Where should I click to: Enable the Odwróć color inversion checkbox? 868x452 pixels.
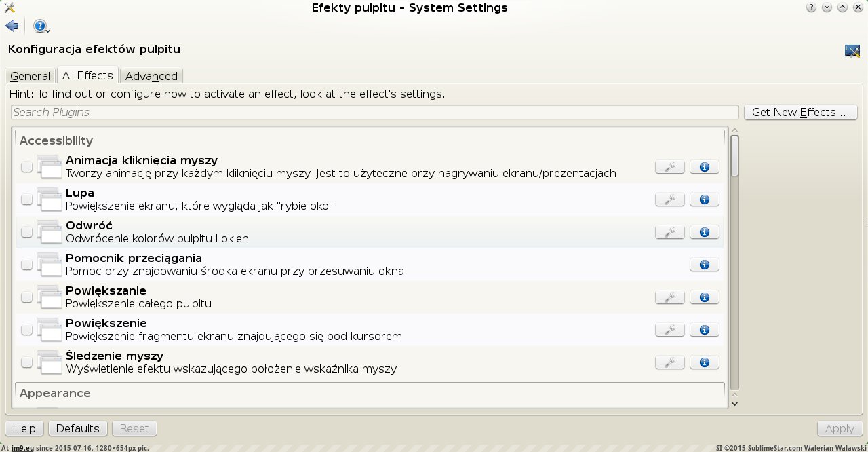point(26,232)
